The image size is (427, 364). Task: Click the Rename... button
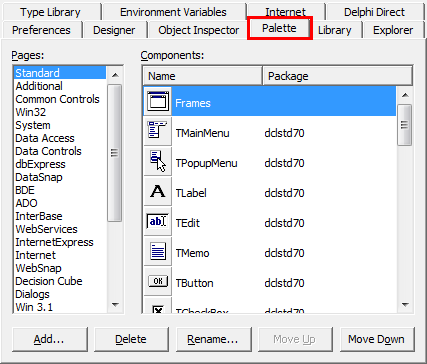tap(213, 339)
